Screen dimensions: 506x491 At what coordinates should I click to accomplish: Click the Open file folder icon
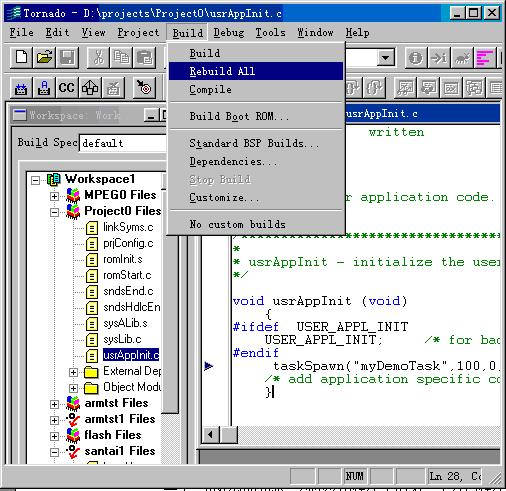44,58
